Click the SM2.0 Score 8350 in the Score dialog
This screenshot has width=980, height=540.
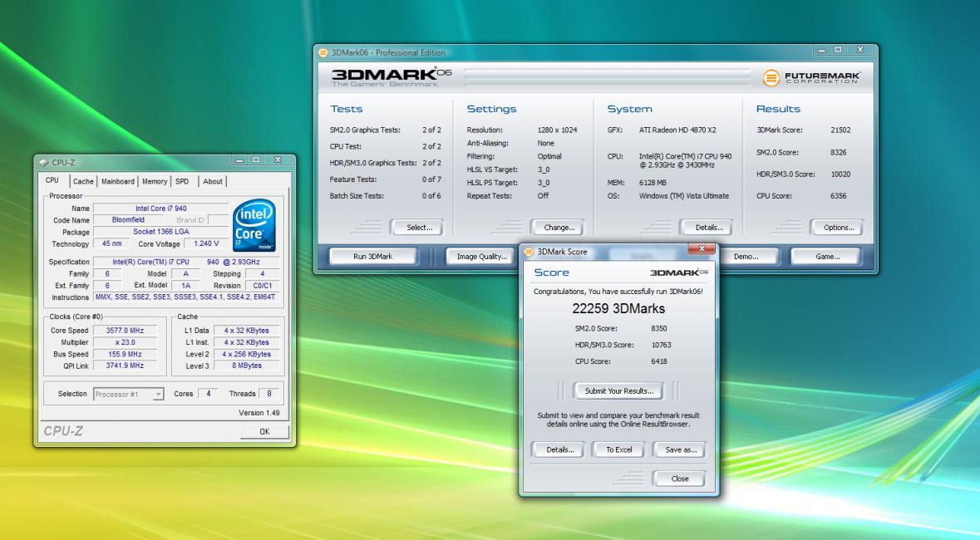(659, 328)
